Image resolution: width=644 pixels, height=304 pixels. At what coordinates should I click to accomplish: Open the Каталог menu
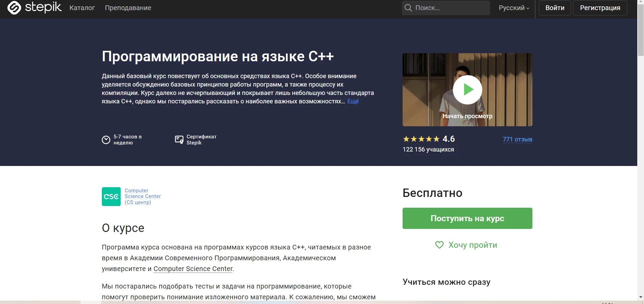pos(82,8)
